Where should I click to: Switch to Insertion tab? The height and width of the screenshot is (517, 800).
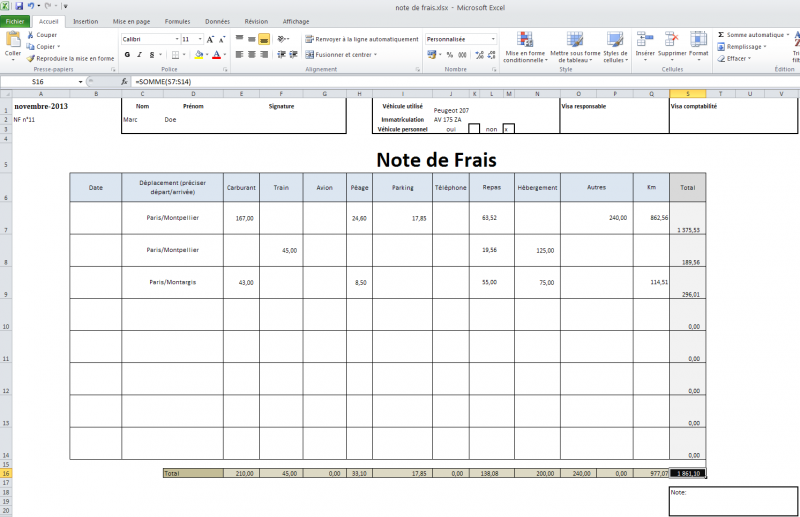85,21
